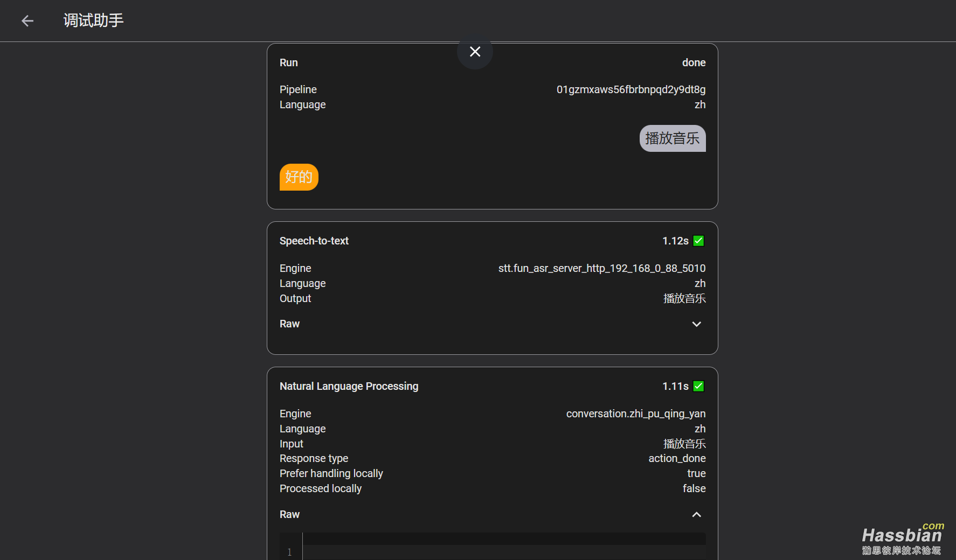Screen dimensions: 956x560
Task: Click the Response type label
Action: pyautogui.click(x=314, y=458)
